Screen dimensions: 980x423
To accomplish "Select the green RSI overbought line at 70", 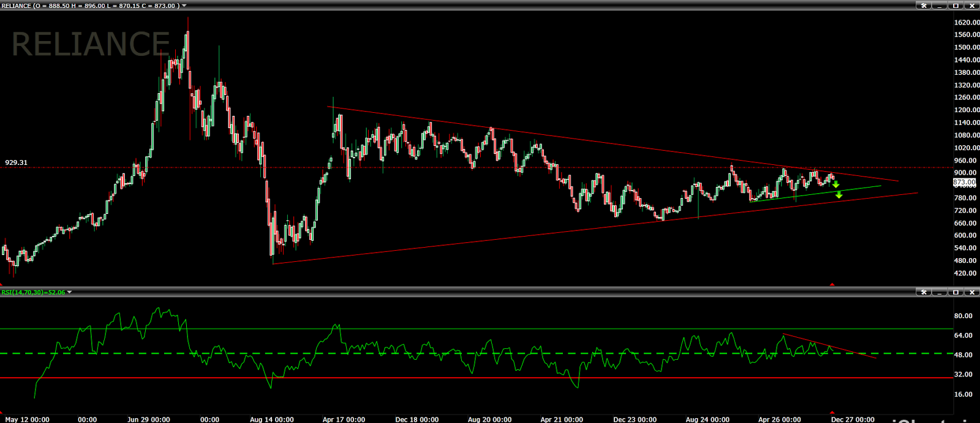I will tap(477, 329).
